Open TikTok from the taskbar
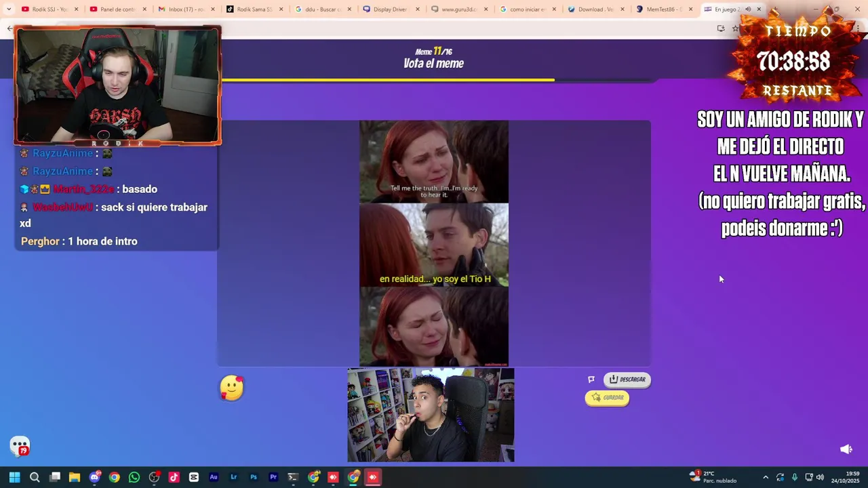This screenshot has width=868, height=488. tap(174, 477)
